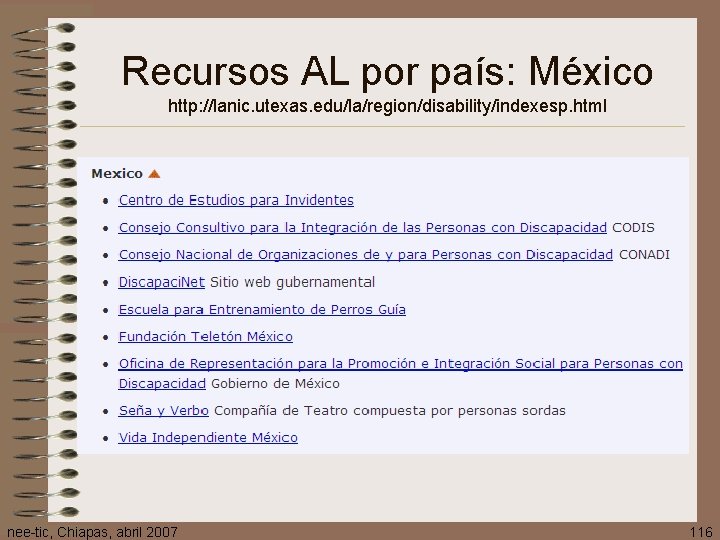Select the slide title Recursos AL por país
Image resolution: width=720 pixels, height=540 pixels.
[387, 71]
